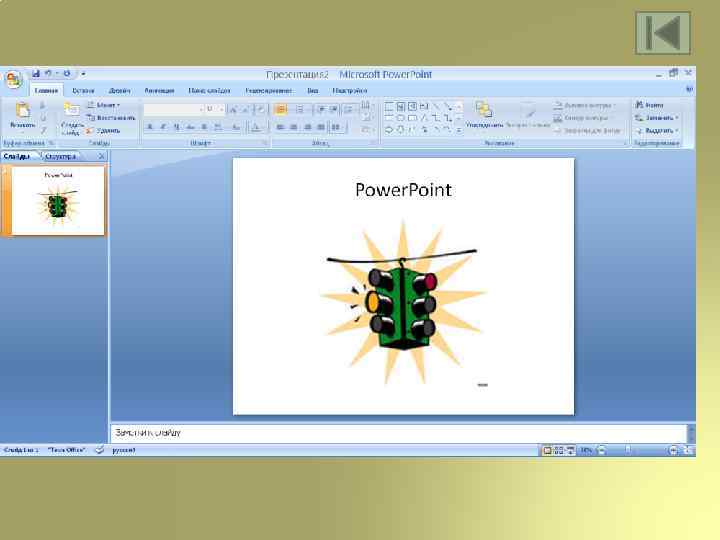Open the font color button

[x=256, y=127]
